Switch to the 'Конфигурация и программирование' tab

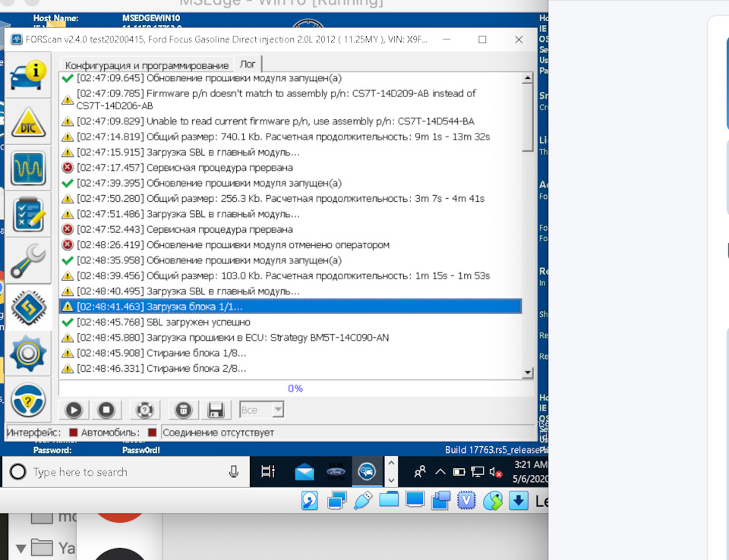point(147,65)
